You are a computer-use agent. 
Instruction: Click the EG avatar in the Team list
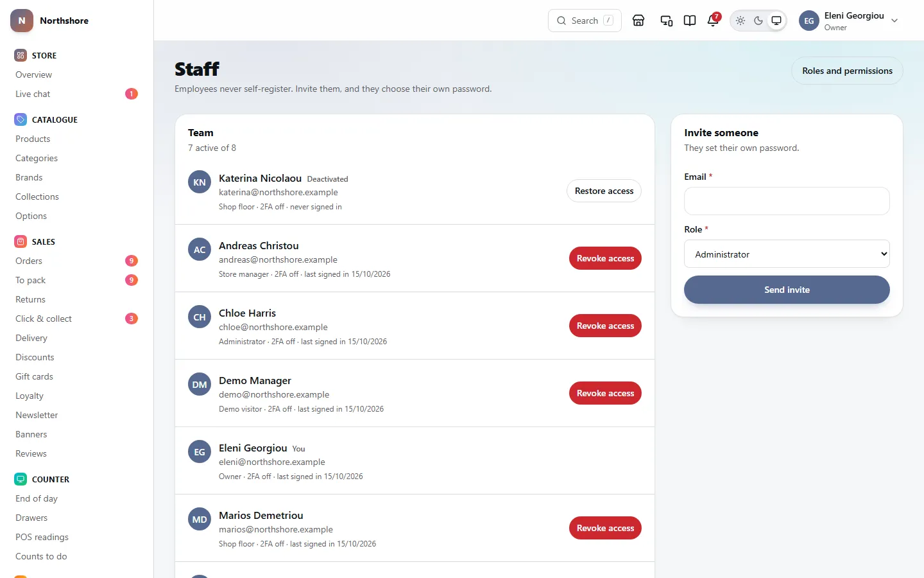pyautogui.click(x=200, y=452)
